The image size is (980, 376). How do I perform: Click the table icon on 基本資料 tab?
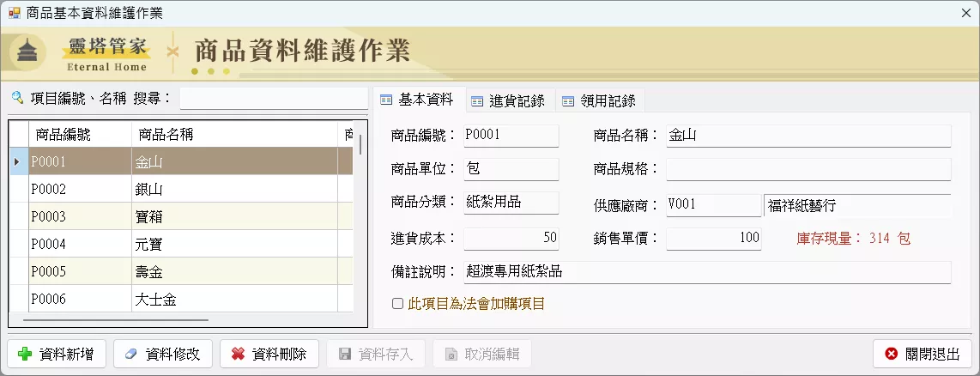pos(386,100)
